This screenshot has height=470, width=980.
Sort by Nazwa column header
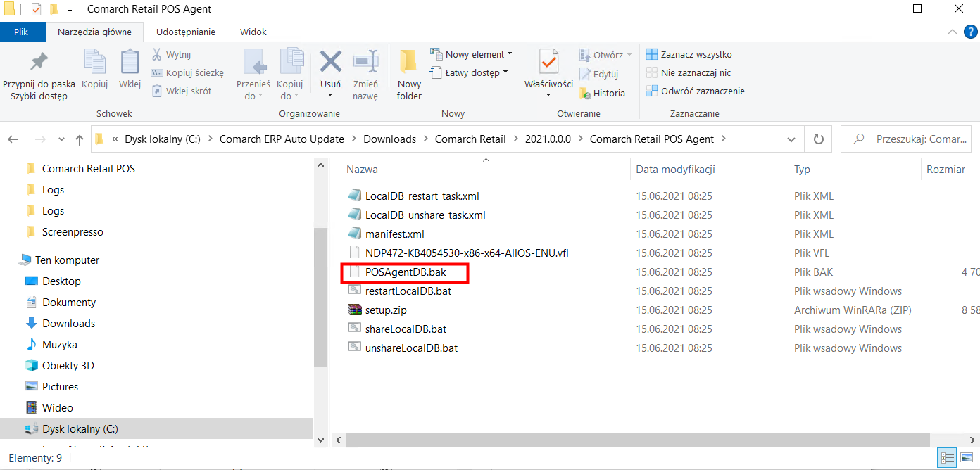point(362,170)
